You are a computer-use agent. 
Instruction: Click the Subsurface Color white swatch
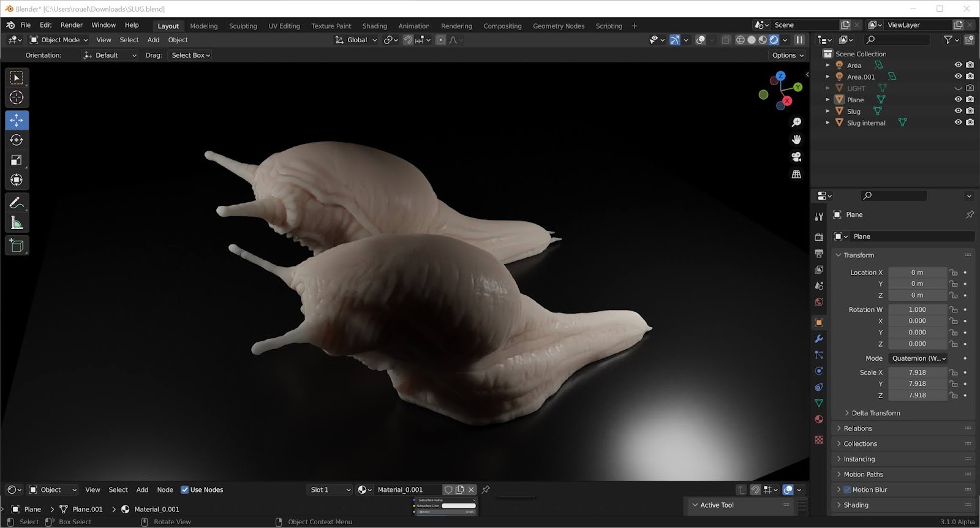pos(458,506)
